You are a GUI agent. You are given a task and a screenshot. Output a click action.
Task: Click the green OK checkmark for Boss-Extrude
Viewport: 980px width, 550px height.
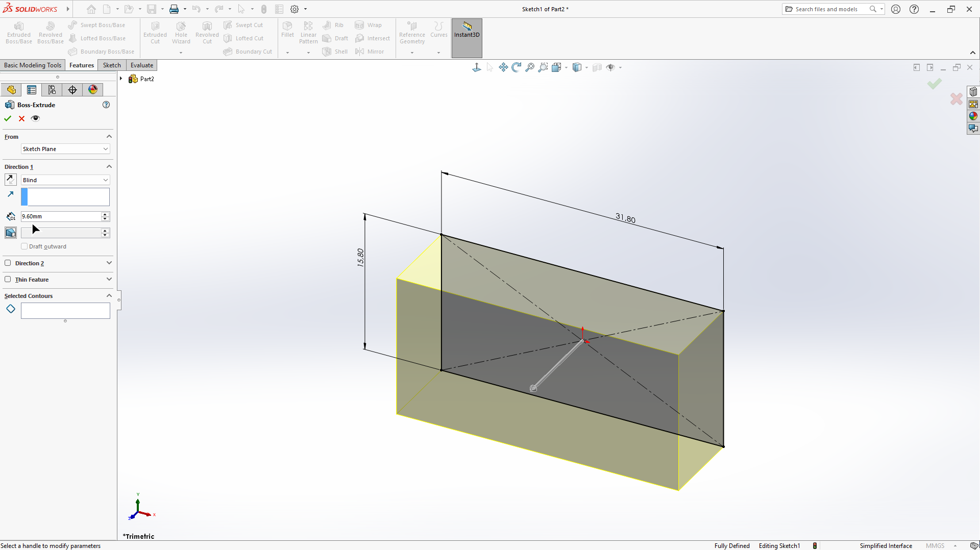pyautogui.click(x=8, y=118)
